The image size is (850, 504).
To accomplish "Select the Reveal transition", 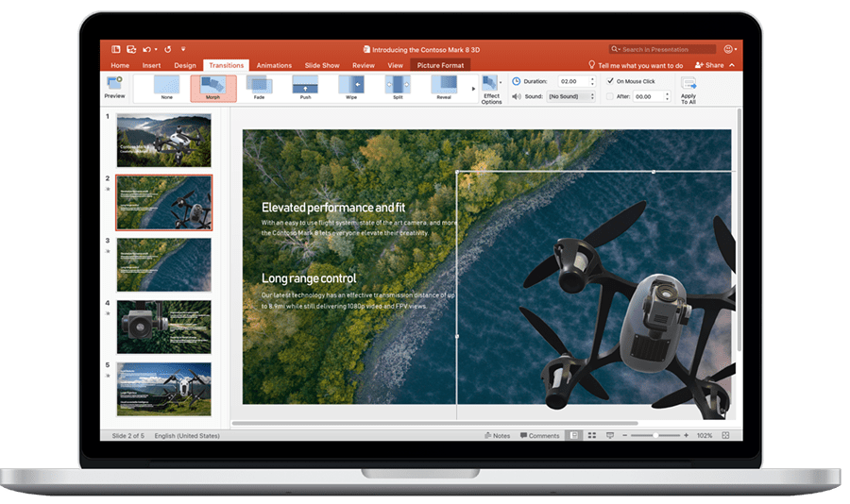I will click(444, 88).
